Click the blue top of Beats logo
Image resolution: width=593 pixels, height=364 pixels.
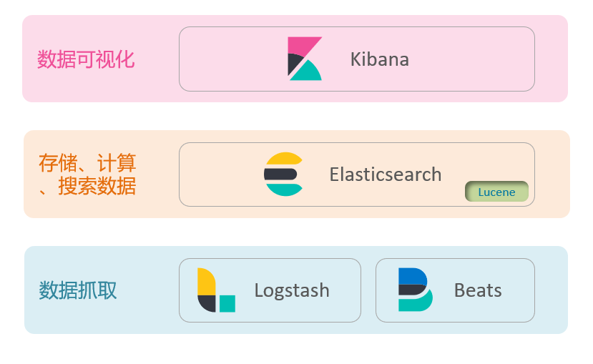coord(411,277)
